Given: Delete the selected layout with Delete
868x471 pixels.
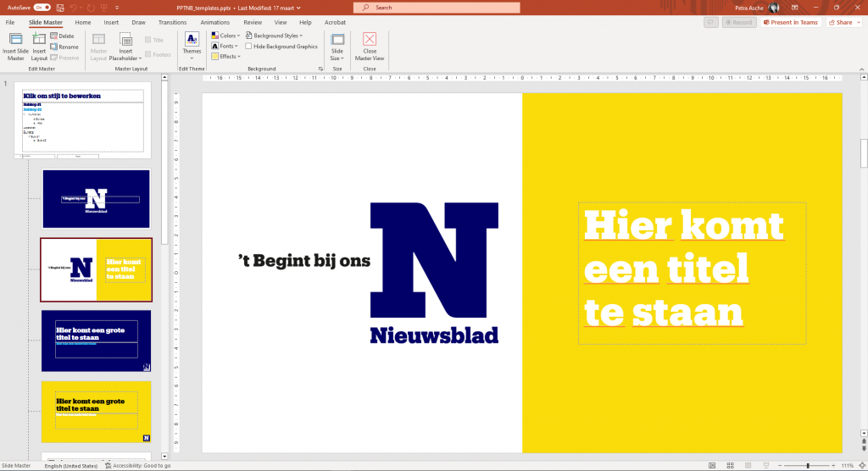Looking at the screenshot, I should [62, 36].
